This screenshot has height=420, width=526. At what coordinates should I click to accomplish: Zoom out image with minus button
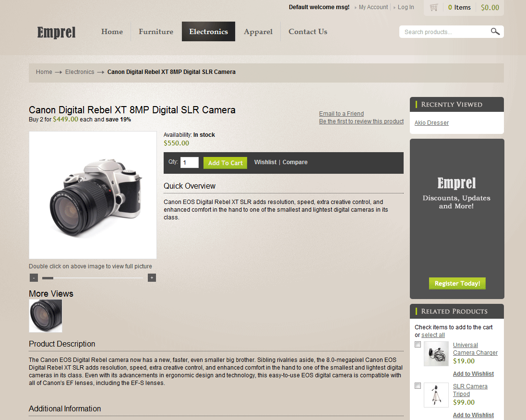click(34, 278)
